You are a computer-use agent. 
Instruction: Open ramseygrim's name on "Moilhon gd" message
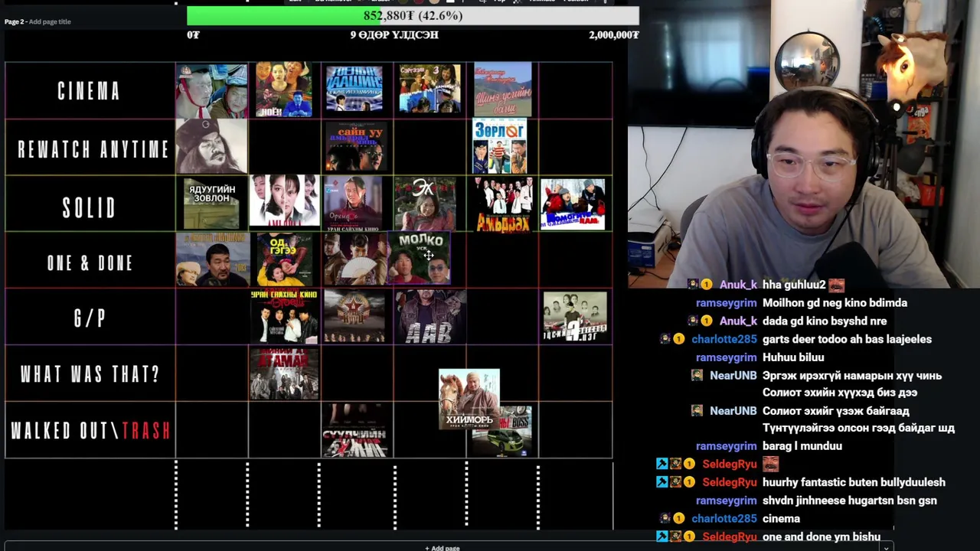coord(726,303)
